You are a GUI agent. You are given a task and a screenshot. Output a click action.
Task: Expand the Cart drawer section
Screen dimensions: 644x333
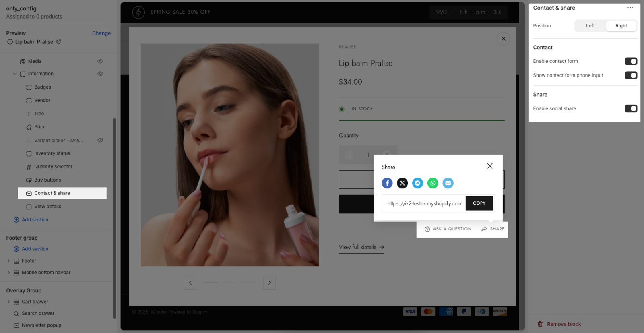click(8, 302)
